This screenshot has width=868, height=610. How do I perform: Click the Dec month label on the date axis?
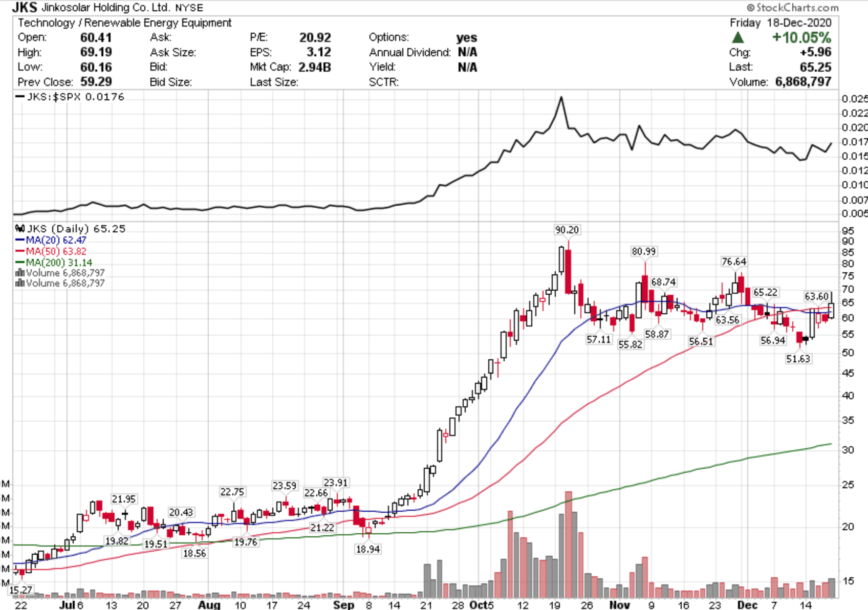pyautogui.click(x=747, y=605)
